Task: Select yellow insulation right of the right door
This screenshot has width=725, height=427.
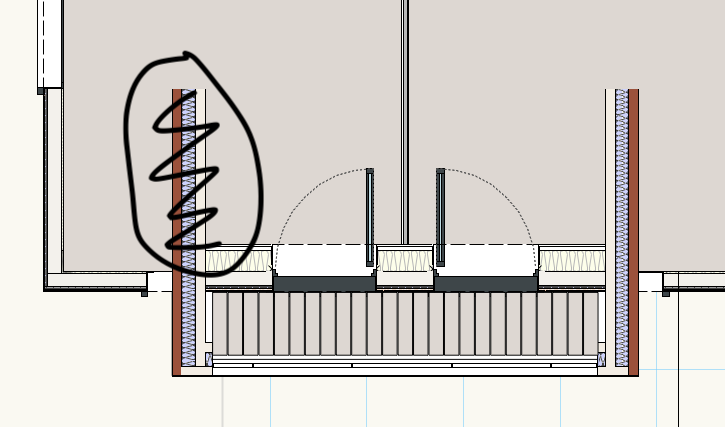Action: click(573, 260)
